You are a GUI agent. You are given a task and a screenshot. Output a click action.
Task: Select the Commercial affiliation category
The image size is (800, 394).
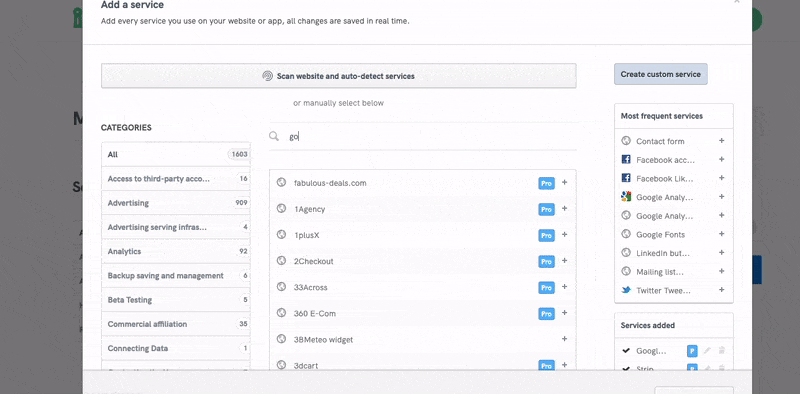176,324
